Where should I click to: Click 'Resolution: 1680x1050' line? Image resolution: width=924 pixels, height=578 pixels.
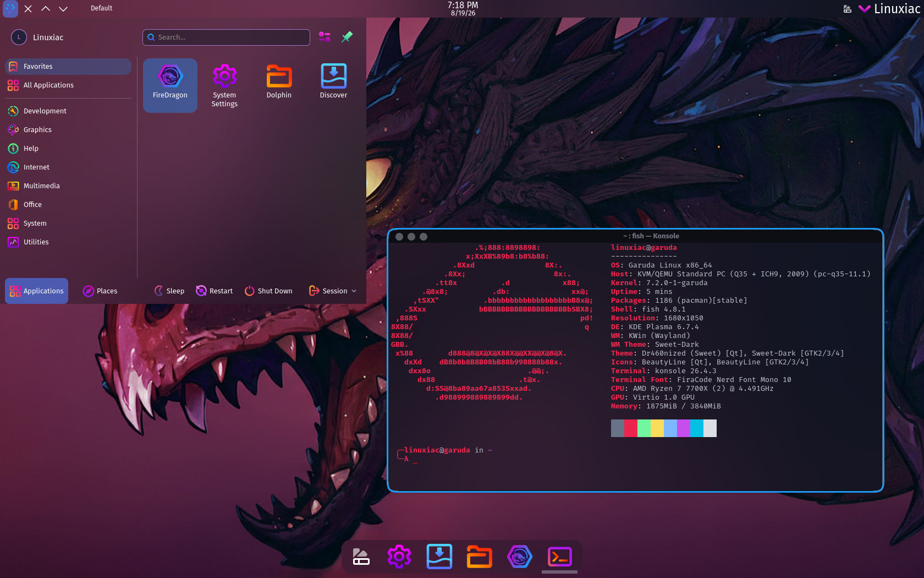(x=657, y=318)
